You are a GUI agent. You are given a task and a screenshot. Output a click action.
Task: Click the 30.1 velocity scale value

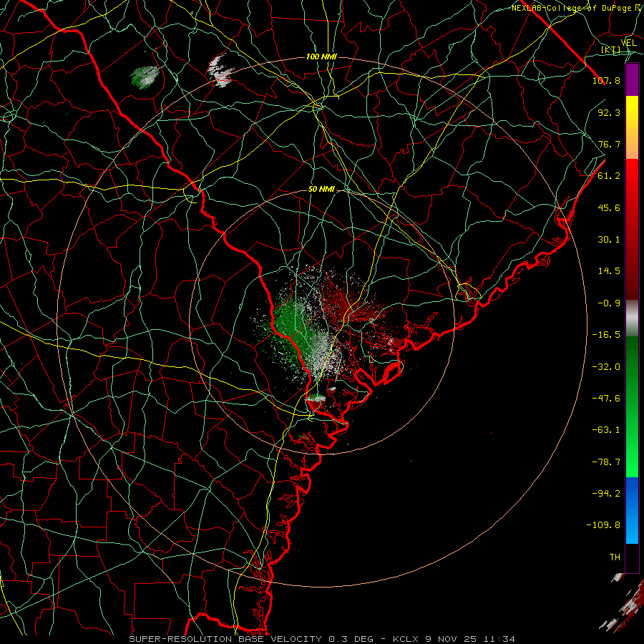coord(609,240)
